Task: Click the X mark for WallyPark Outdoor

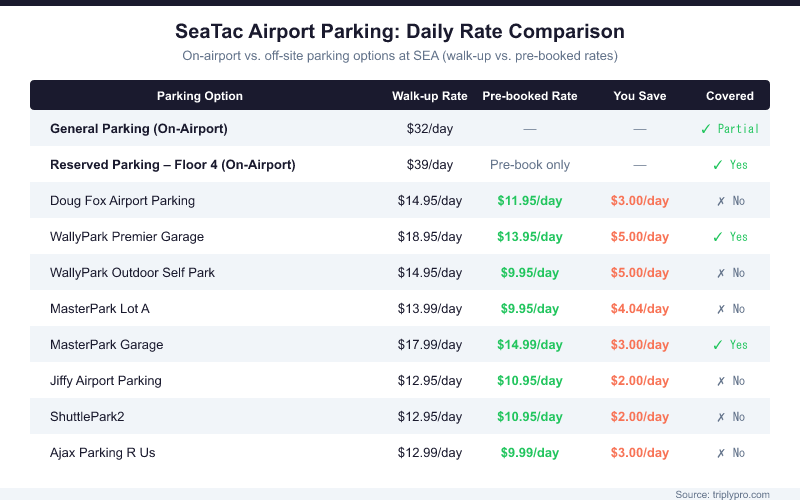Action: click(720, 273)
